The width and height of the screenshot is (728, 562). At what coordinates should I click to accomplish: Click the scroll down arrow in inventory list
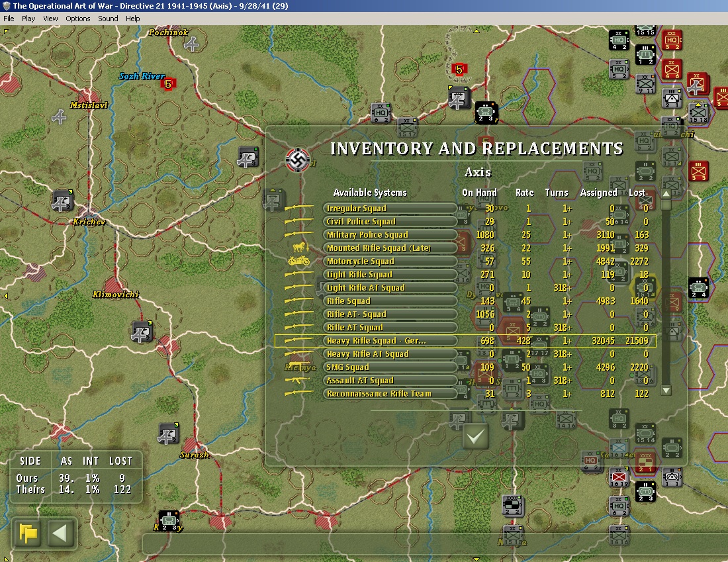(x=666, y=391)
